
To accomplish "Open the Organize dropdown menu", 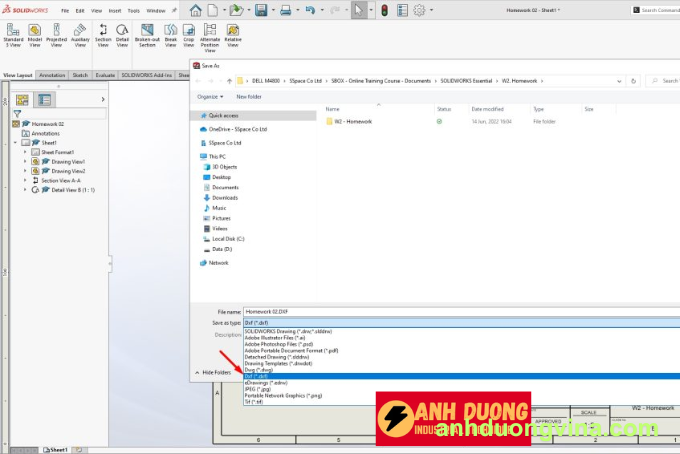I will click(x=210, y=97).
